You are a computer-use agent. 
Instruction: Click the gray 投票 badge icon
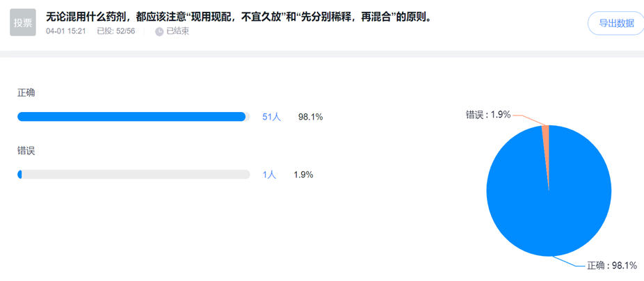tap(23, 23)
